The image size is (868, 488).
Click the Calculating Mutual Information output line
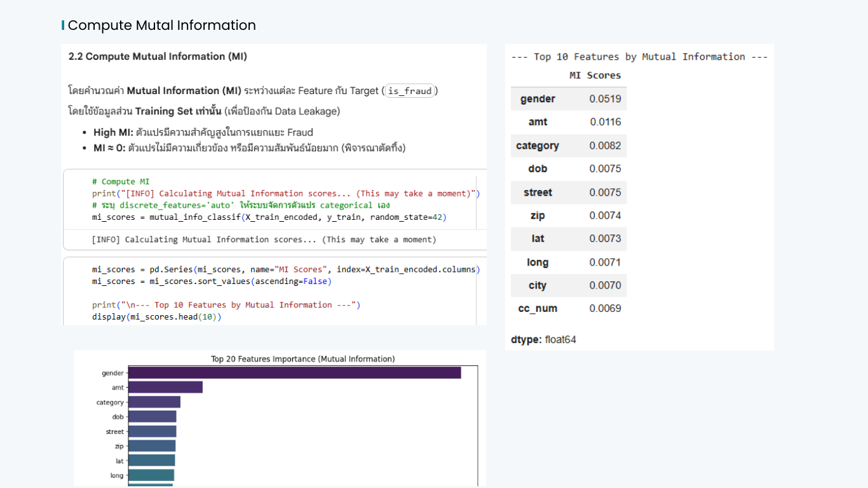(x=264, y=240)
